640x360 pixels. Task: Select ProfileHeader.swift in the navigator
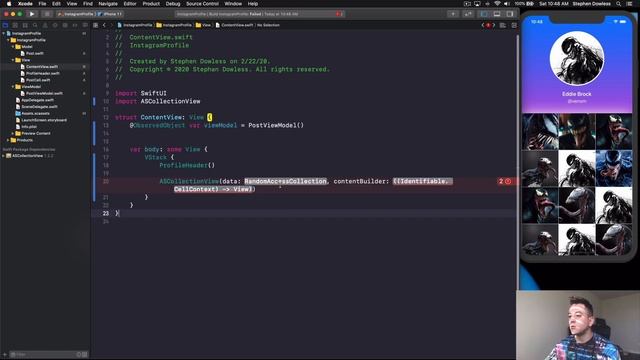tap(42, 73)
